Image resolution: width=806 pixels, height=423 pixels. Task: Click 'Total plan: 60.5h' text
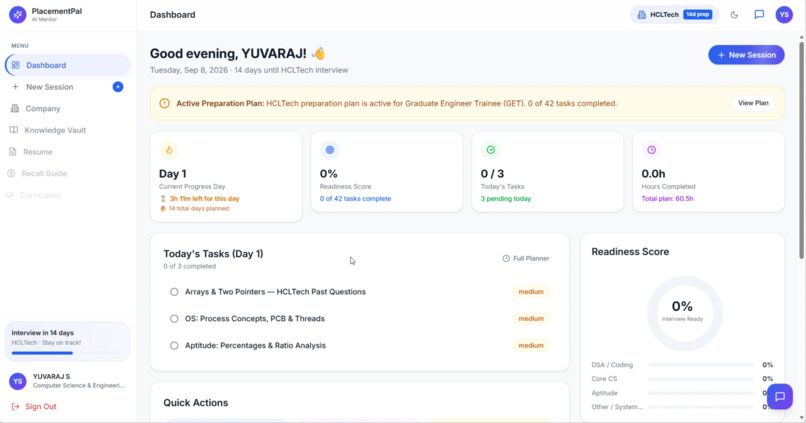[667, 198]
